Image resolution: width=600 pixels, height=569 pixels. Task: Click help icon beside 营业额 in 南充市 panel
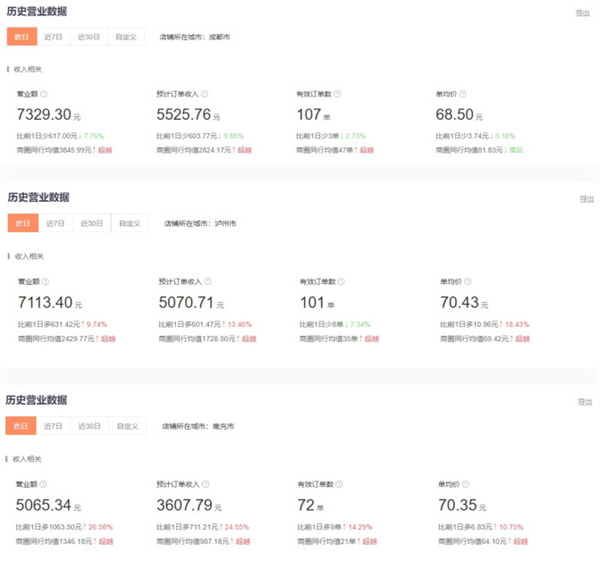(45, 482)
